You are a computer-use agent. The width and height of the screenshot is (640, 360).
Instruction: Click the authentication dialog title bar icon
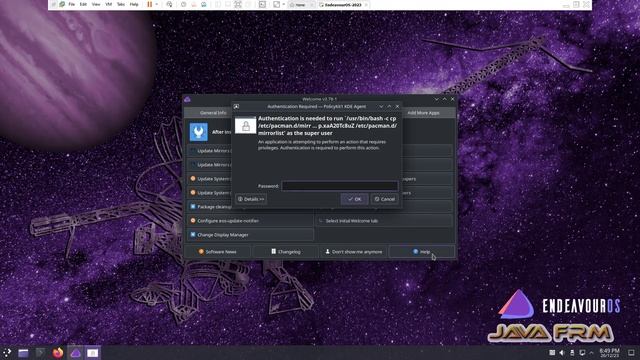click(x=236, y=107)
